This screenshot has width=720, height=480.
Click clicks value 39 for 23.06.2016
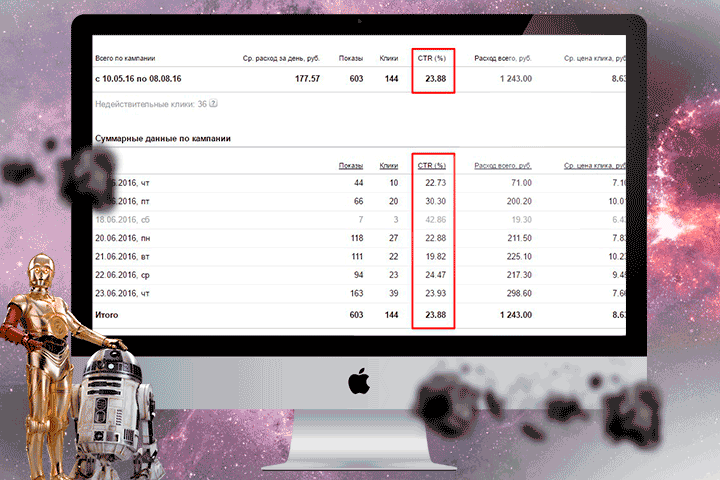pyautogui.click(x=394, y=293)
